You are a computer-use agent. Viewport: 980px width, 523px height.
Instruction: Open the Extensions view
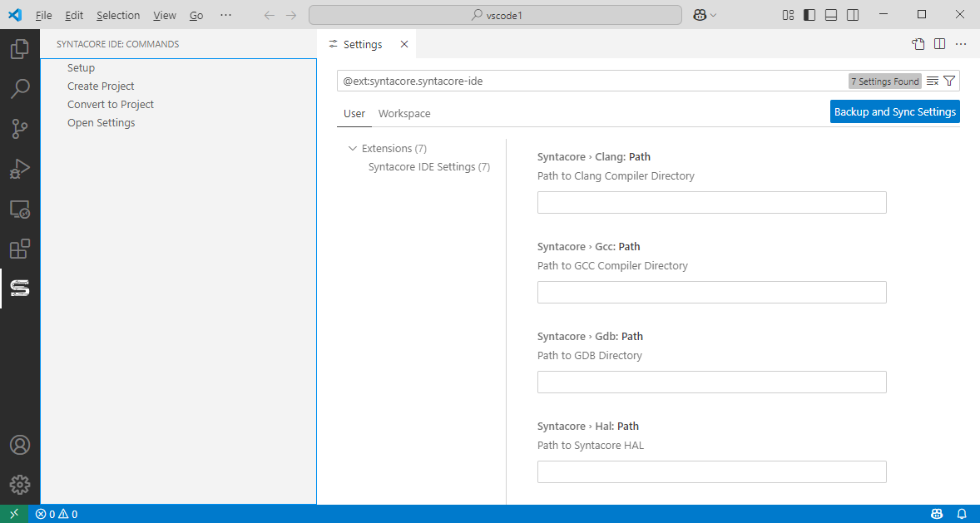point(20,249)
